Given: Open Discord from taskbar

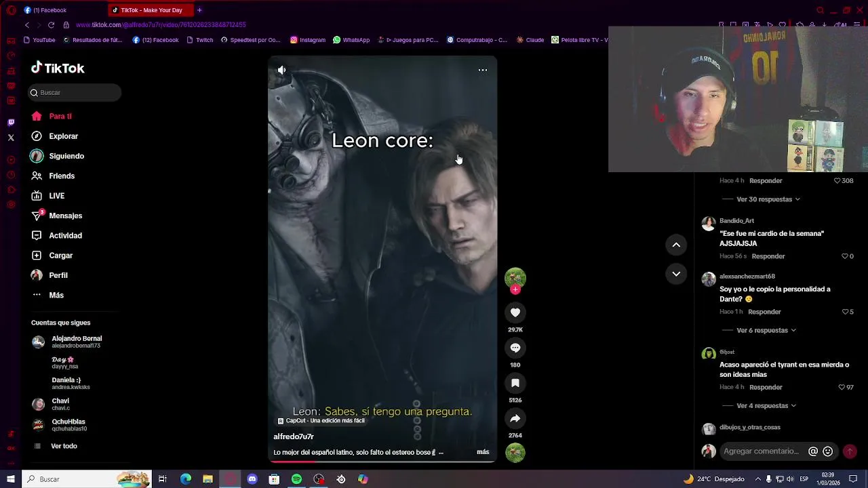Looking at the screenshot, I should pyautogui.click(x=252, y=479).
